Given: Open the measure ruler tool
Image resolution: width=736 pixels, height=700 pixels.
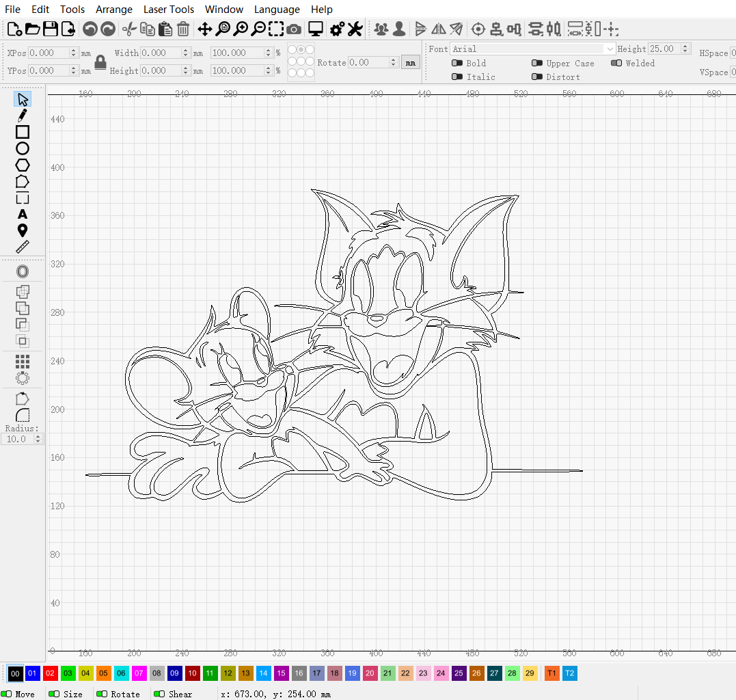Looking at the screenshot, I should coord(23,247).
